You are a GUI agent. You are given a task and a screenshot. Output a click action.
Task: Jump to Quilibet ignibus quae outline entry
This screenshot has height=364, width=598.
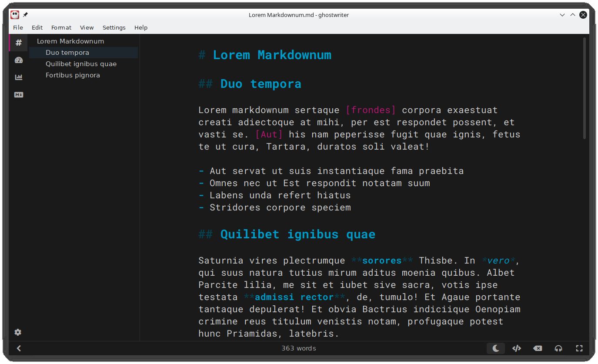click(x=84, y=64)
